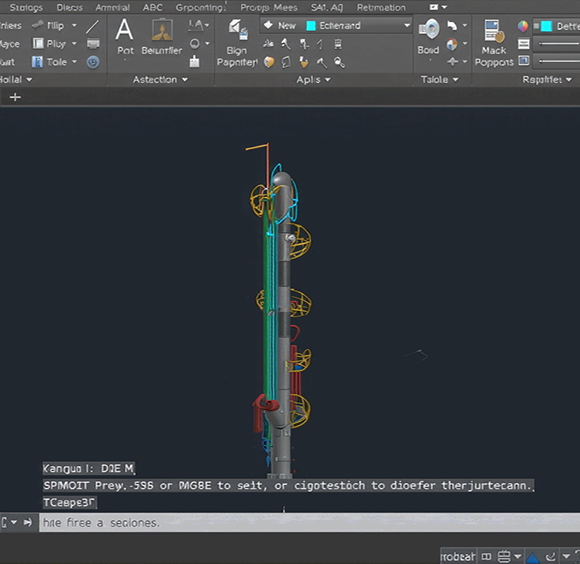Expand the Aplis panel dropdown
This screenshot has width=580, height=564.
pos(313,80)
